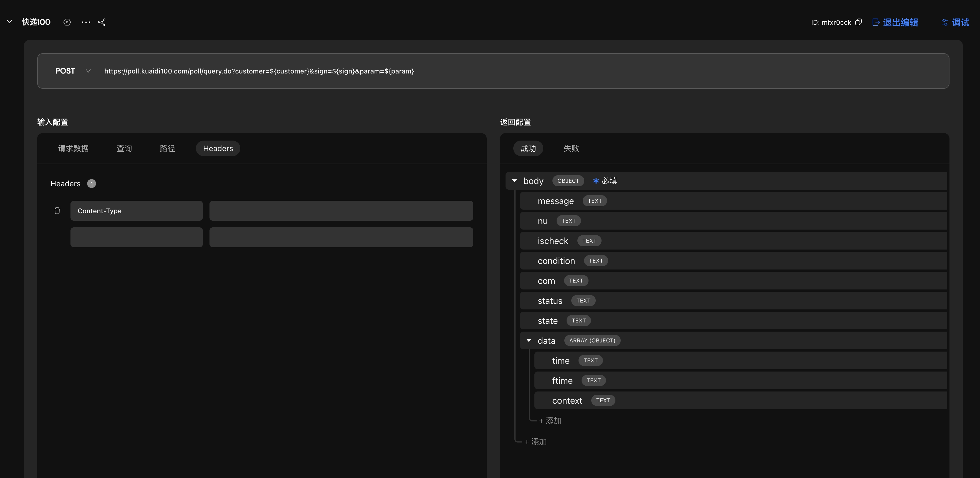Collapse the data array tree node
Screen dimensions: 980x478
(529, 341)
